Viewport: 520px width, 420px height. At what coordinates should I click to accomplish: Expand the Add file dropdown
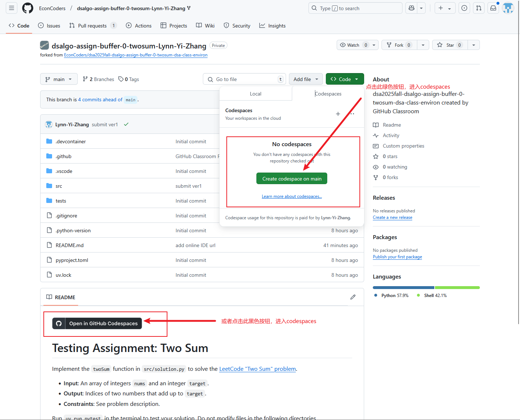306,79
